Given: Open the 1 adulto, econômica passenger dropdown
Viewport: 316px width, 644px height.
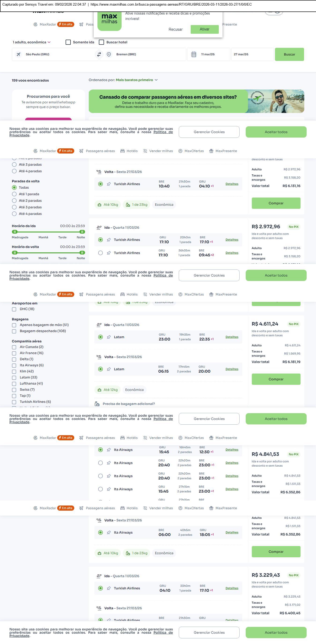Looking at the screenshot, I should tap(31, 42).
